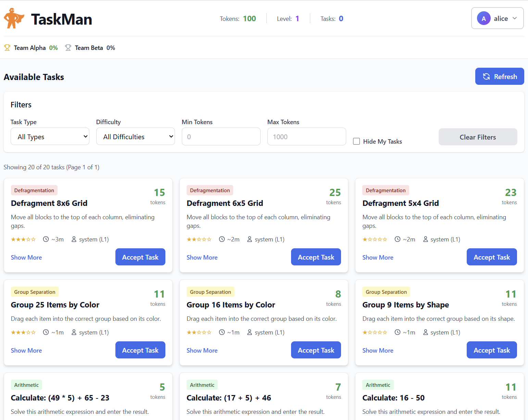Click the user icon on Defragment 6x5 Grid card

click(250, 239)
